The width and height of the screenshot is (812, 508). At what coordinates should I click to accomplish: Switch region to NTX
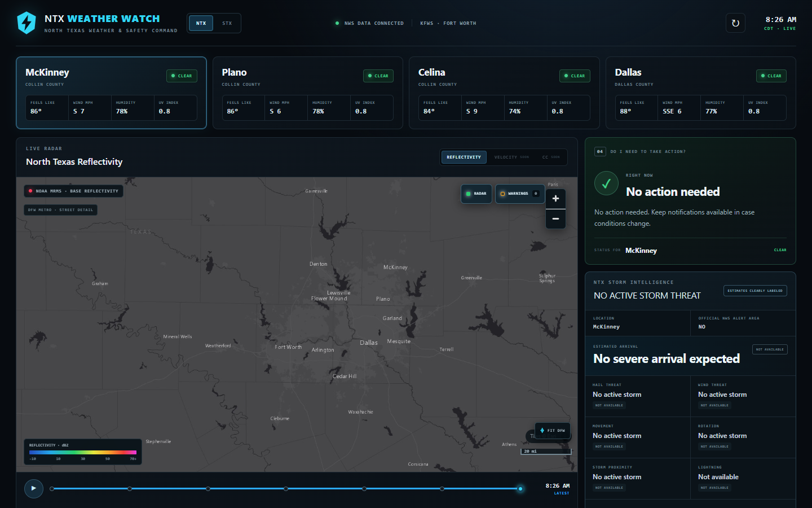point(201,23)
